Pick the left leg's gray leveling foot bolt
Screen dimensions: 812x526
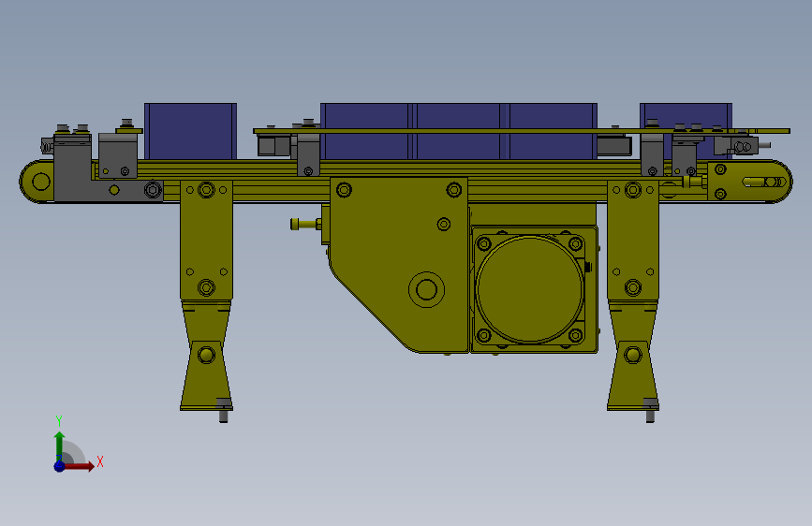click(x=223, y=411)
